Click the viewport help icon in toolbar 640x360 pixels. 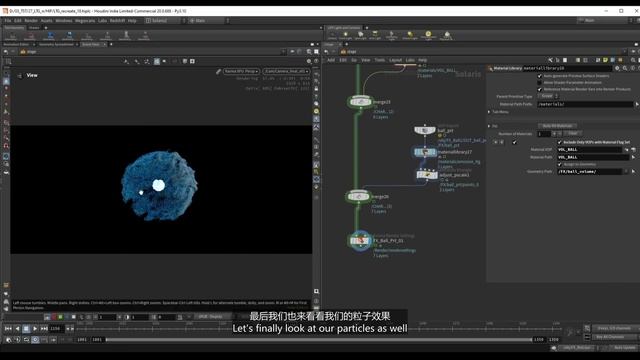(x=316, y=61)
